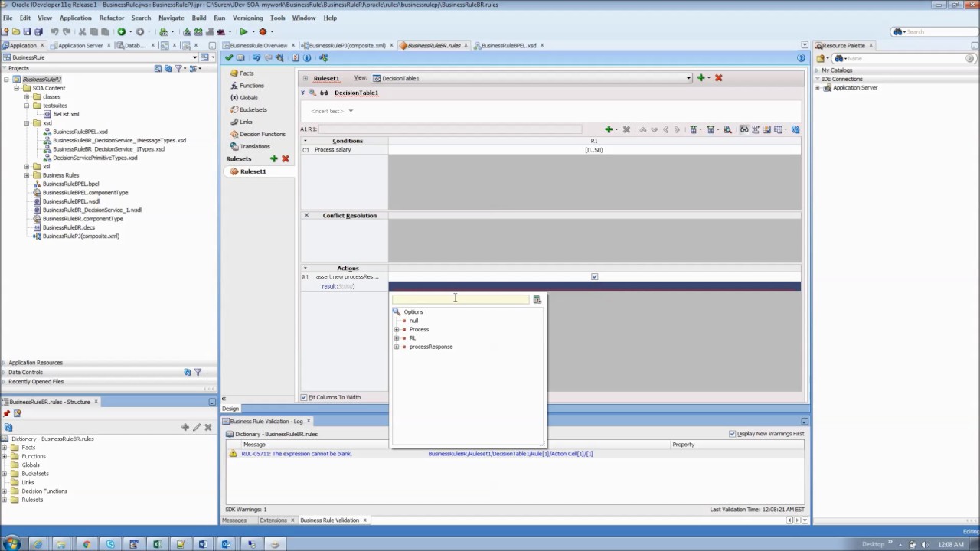Open the DecisionTable1 View dropdown
Viewport: 980px width, 551px height.
coord(688,78)
